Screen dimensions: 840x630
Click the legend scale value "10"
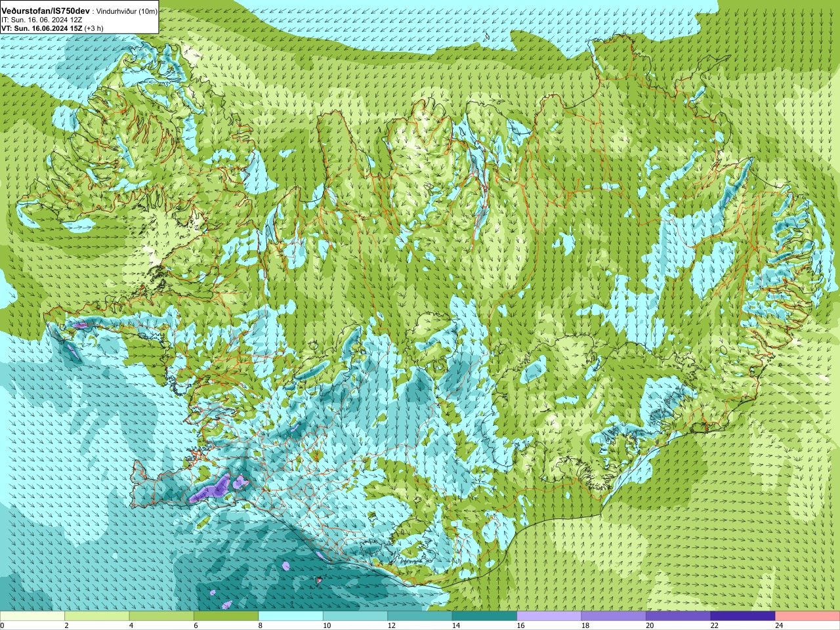click(x=327, y=625)
